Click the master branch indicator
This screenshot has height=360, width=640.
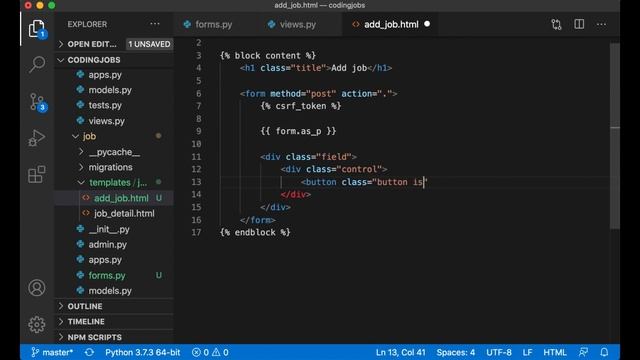(52, 352)
